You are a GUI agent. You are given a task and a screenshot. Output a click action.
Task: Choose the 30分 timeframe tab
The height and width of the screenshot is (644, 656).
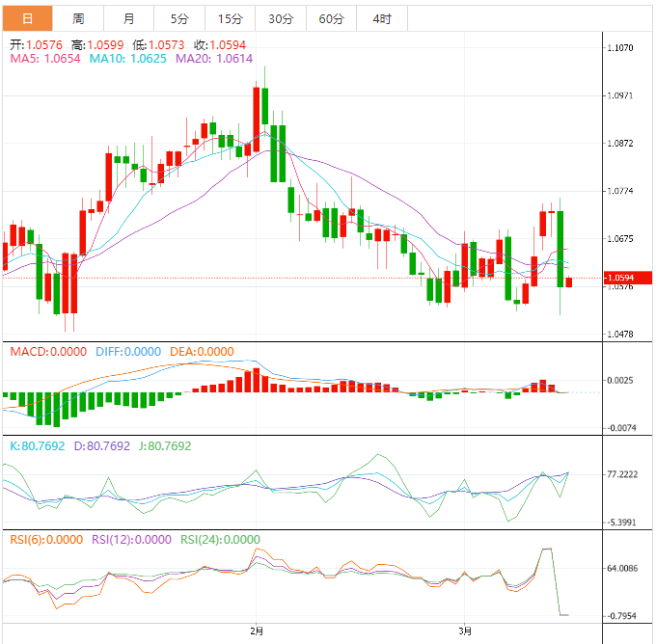280,18
